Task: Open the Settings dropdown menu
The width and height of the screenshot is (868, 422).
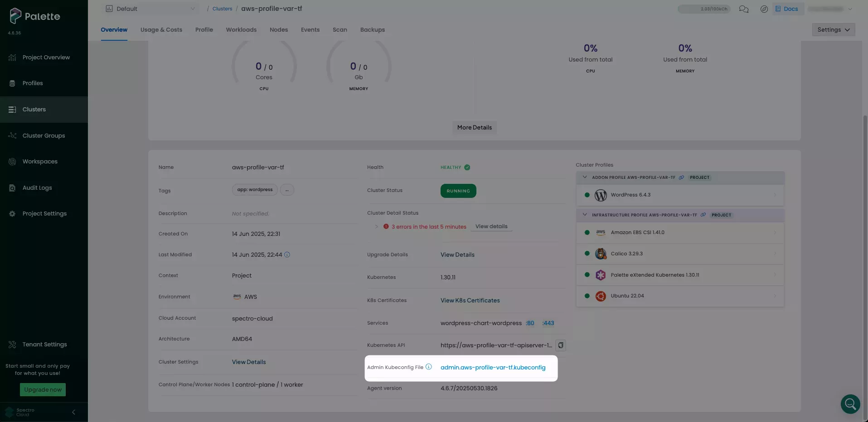Action: point(833,30)
